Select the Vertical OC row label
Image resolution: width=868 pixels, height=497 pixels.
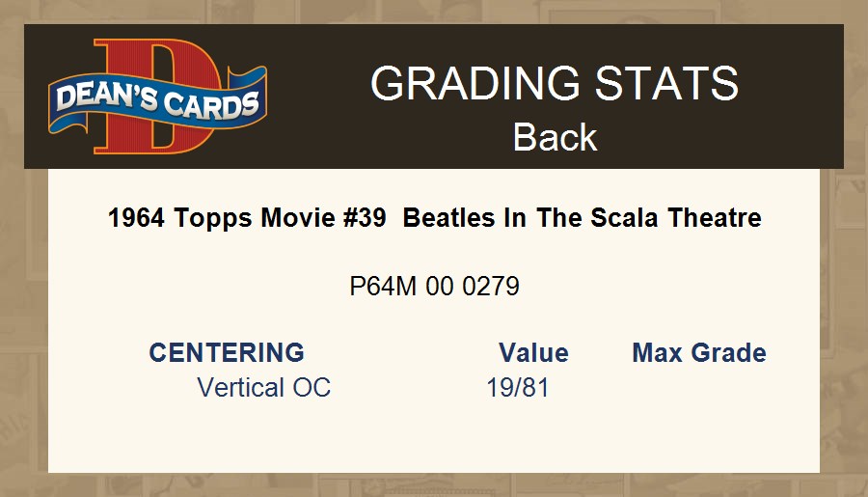(263, 388)
